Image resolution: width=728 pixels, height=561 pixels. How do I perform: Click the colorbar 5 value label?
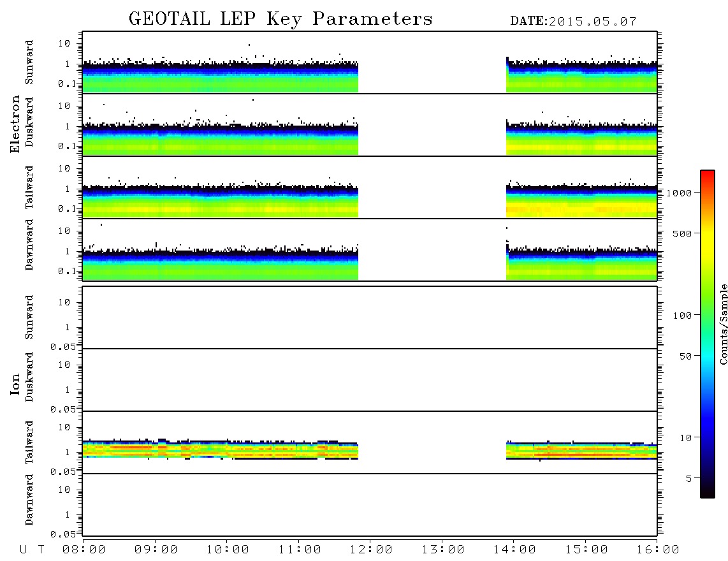tap(689, 479)
